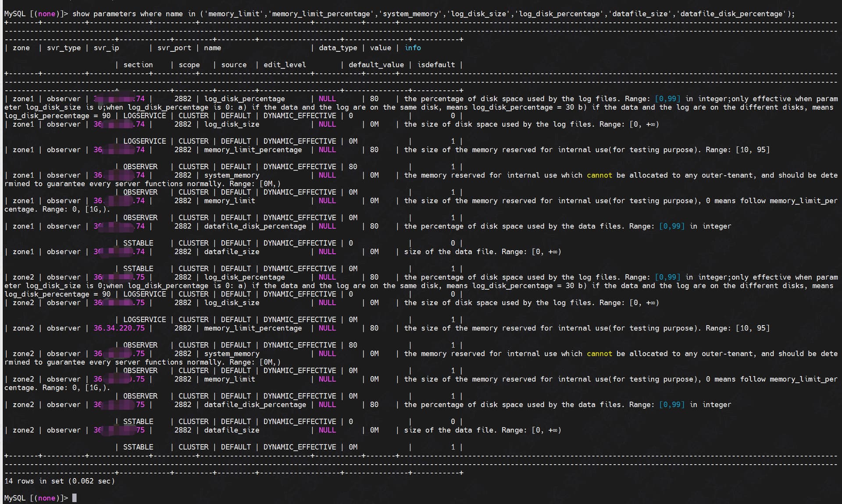Click the 'zone' column header
Screen dimensions: 842x504
click(21, 48)
